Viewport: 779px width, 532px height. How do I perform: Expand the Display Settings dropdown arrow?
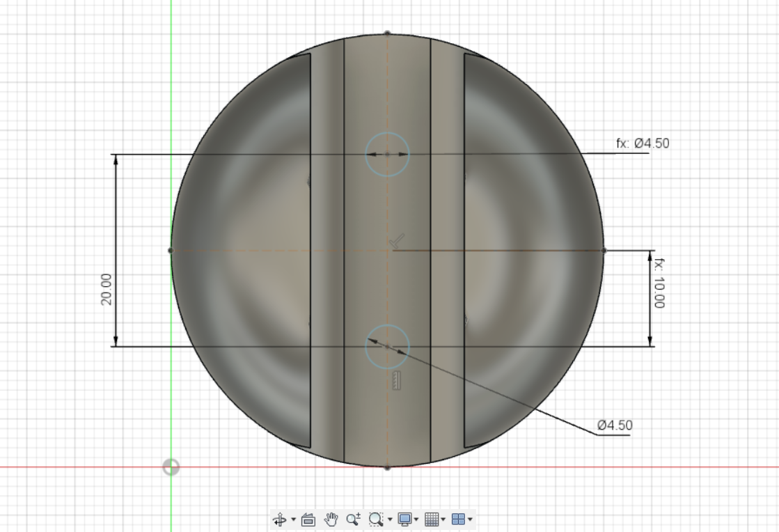click(x=416, y=519)
